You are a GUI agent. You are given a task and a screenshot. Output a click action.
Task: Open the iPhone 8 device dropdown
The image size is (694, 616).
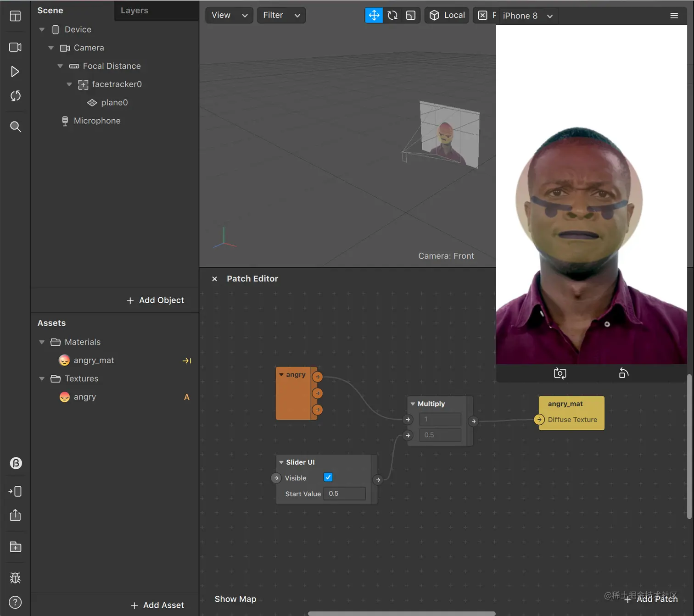point(528,16)
